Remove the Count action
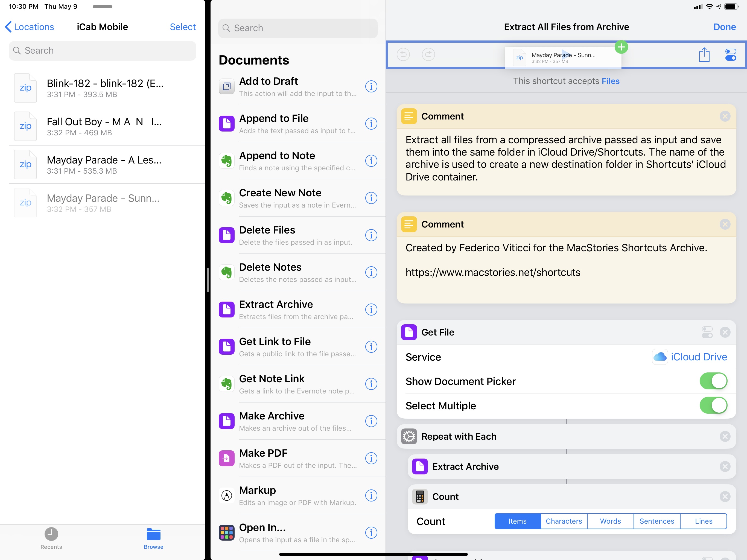 click(725, 497)
